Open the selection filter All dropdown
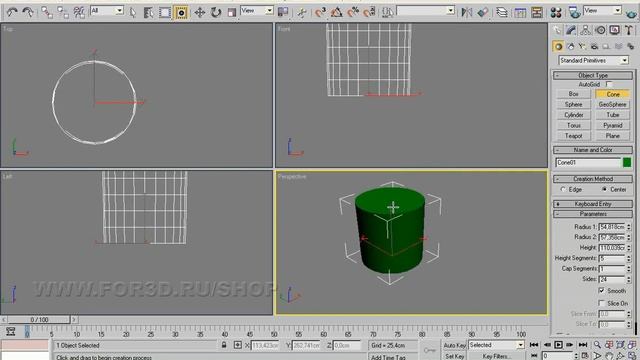This screenshot has width=640, height=360. (x=107, y=10)
